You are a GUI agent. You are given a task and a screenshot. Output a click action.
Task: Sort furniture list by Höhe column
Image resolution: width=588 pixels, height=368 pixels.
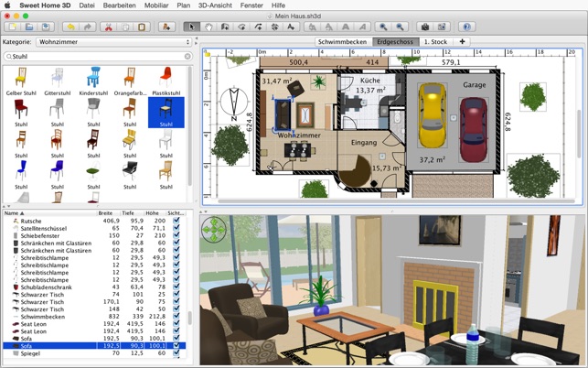tap(155, 213)
